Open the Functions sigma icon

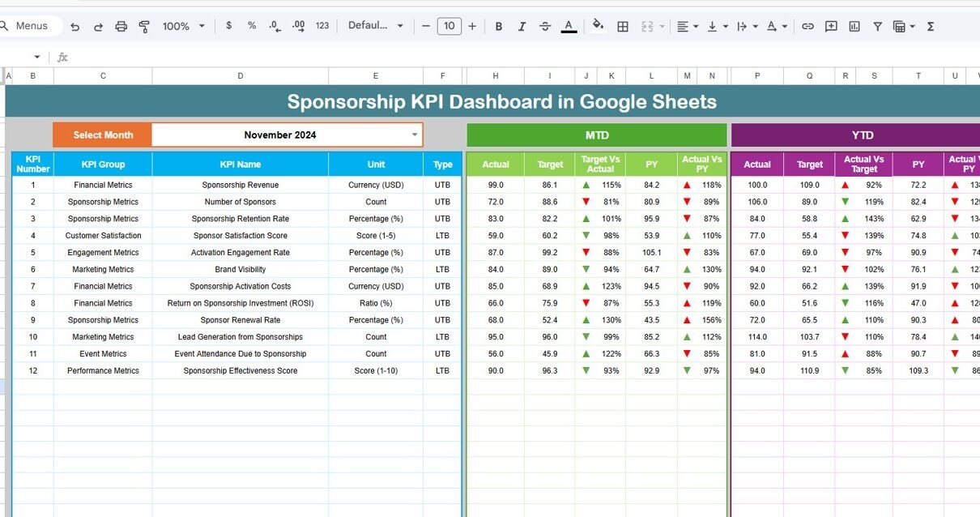point(931,26)
